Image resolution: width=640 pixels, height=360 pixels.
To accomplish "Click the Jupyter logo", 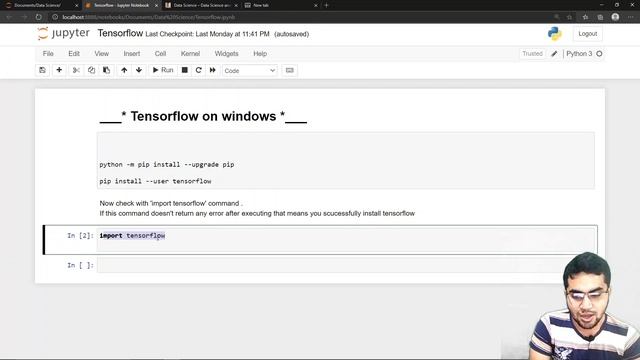I will pyautogui.click(x=63, y=33).
